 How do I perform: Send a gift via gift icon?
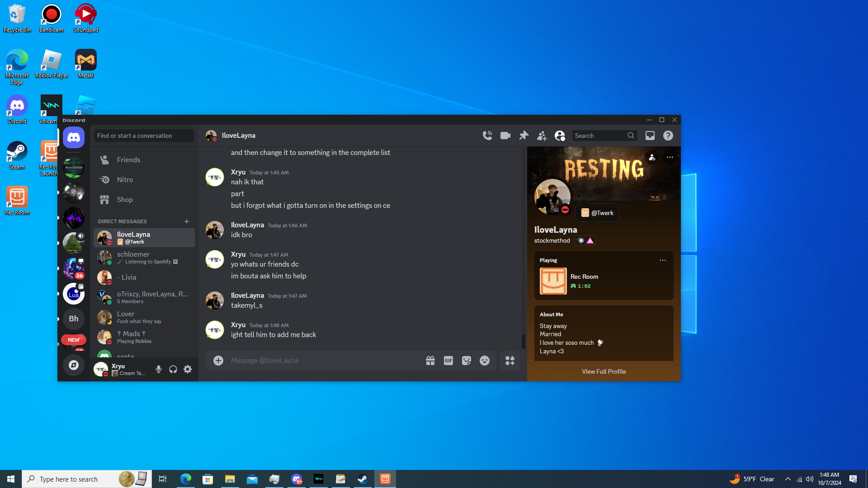point(430,361)
